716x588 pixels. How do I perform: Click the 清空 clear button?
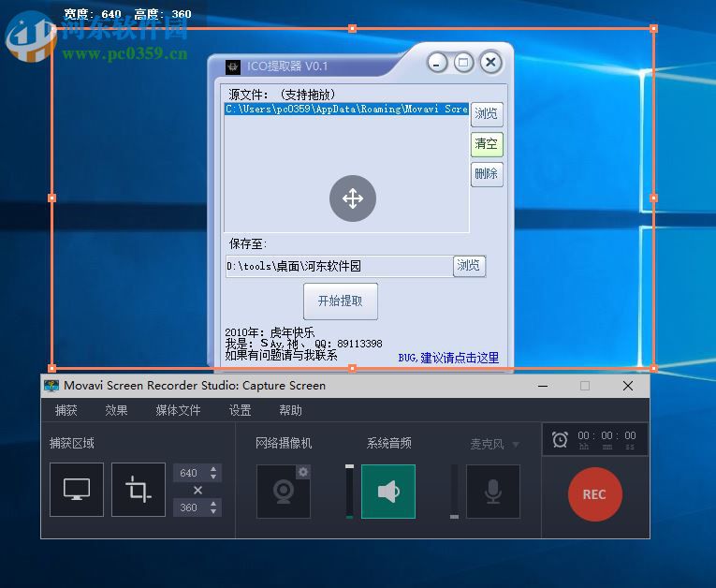tap(487, 144)
